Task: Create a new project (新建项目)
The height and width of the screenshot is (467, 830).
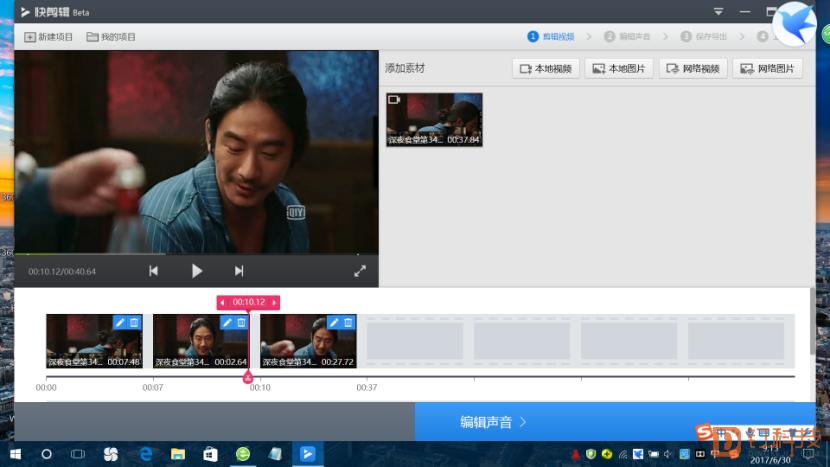Action: tap(48, 37)
